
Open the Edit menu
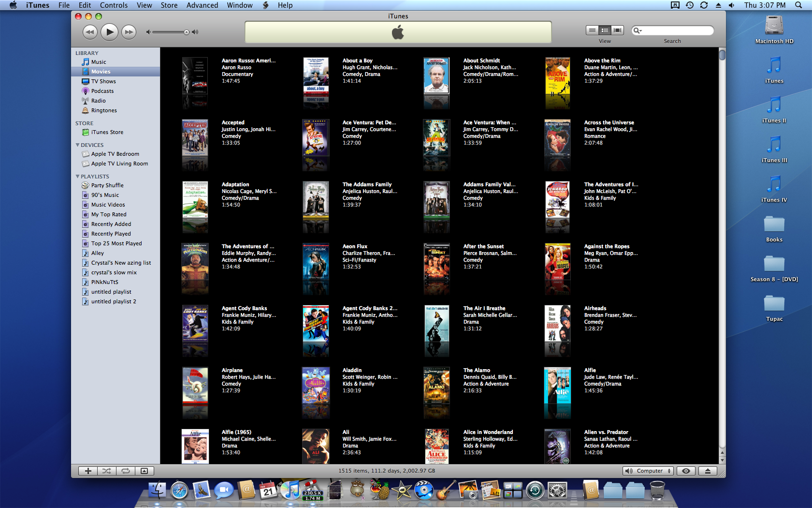click(85, 5)
